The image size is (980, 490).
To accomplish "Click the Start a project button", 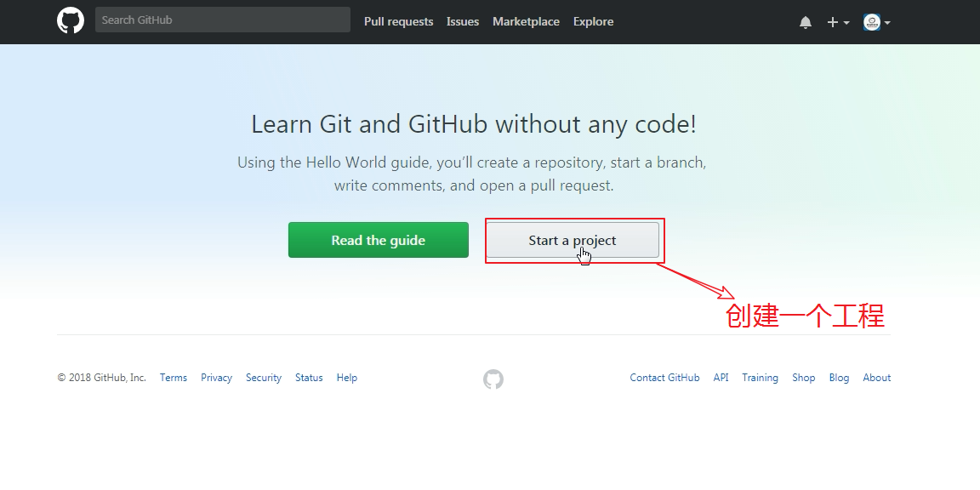I will click(x=573, y=240).
